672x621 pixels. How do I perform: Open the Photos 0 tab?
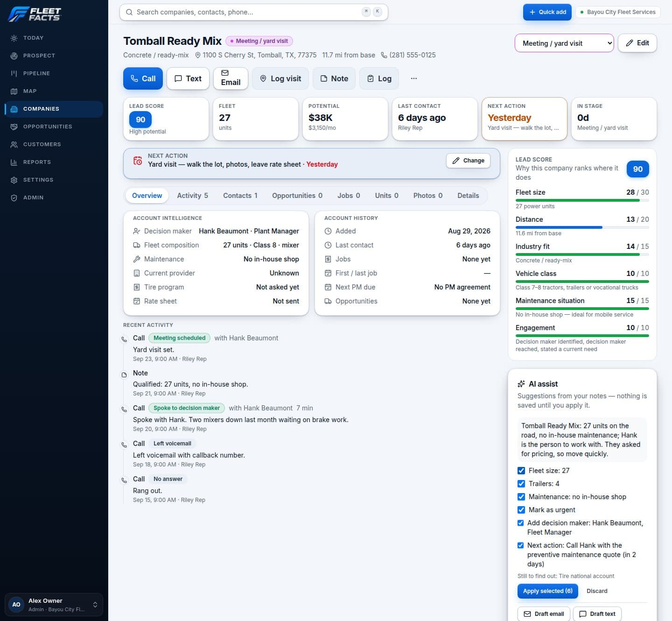tap(428, 196)
